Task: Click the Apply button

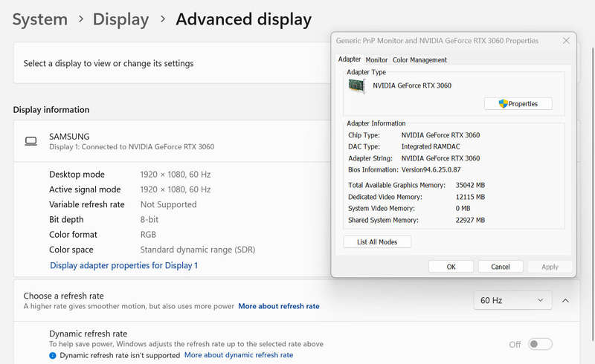Action: pos(550,267)
